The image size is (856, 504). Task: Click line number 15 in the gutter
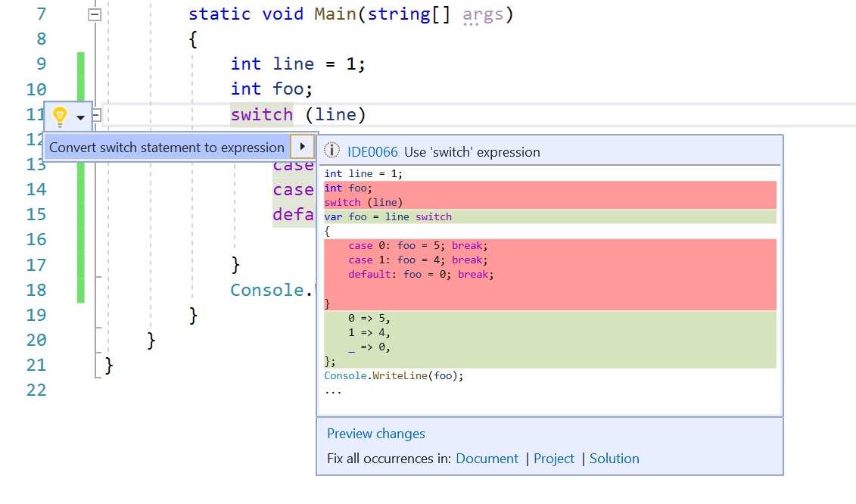tap(36, 214)
